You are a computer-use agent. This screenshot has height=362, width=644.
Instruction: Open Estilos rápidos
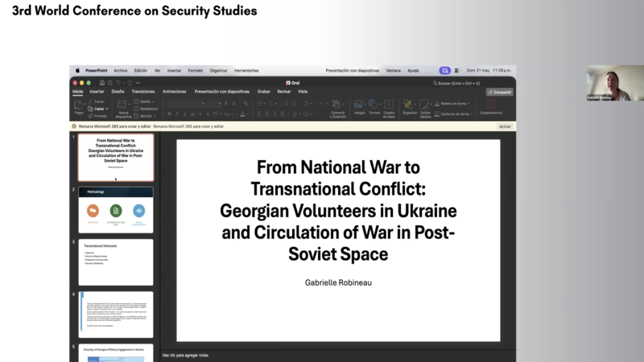click(x=426, y=109)
